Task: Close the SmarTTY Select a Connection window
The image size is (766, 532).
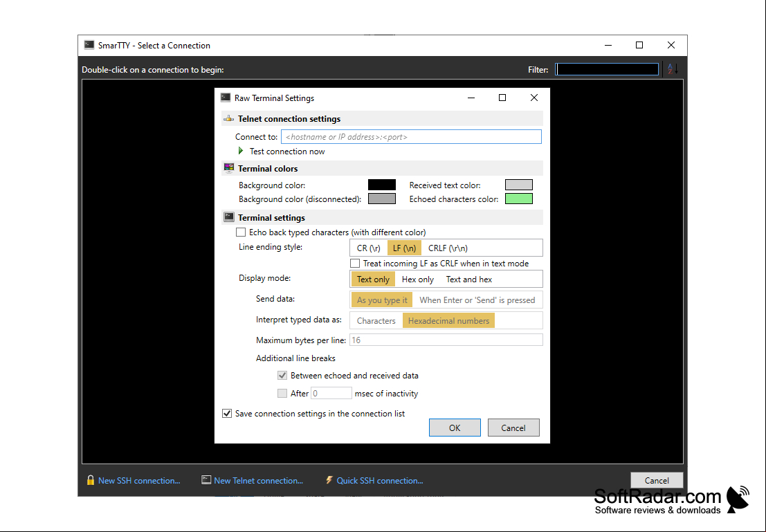Action: tap(671, 45)
